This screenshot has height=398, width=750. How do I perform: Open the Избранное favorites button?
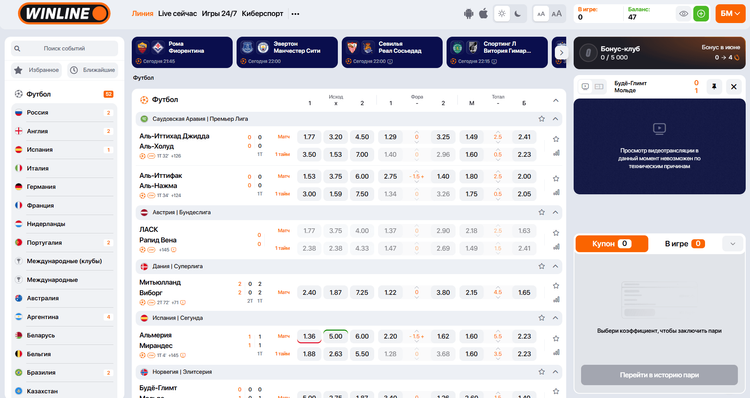(36, 70)
